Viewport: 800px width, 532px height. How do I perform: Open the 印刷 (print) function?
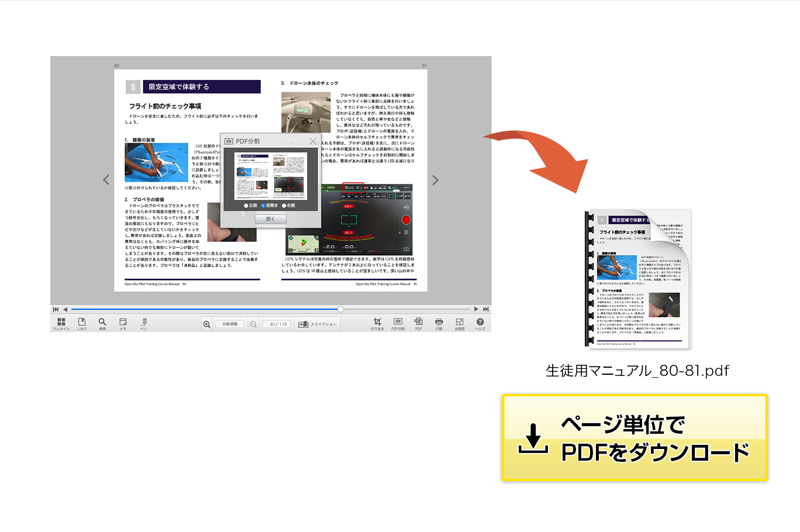click(x=439, y=323)
